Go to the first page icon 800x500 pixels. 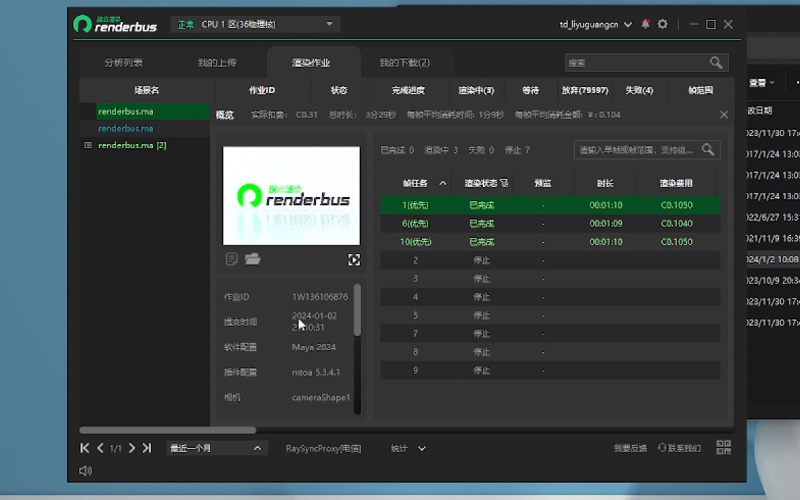point(85,448)
